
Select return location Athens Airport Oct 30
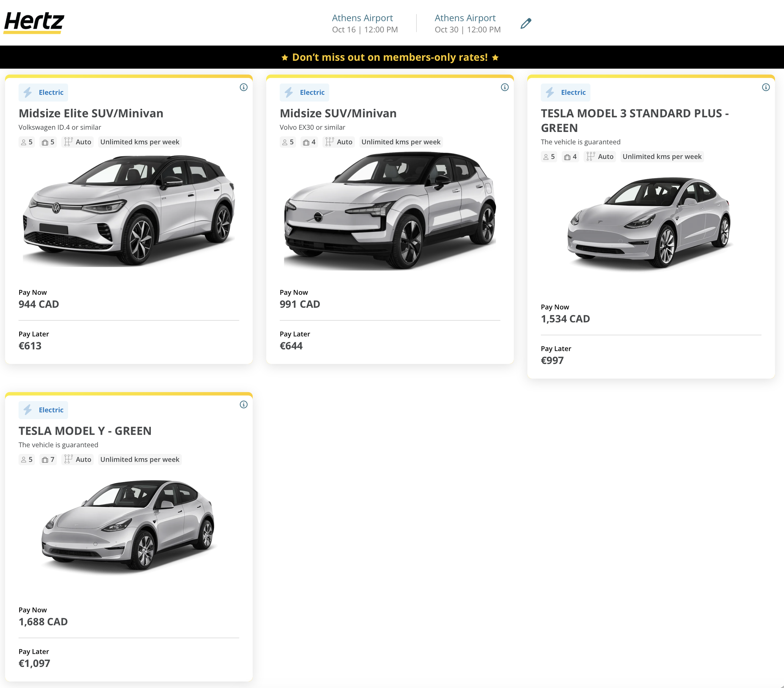click(x=468, y=24)
